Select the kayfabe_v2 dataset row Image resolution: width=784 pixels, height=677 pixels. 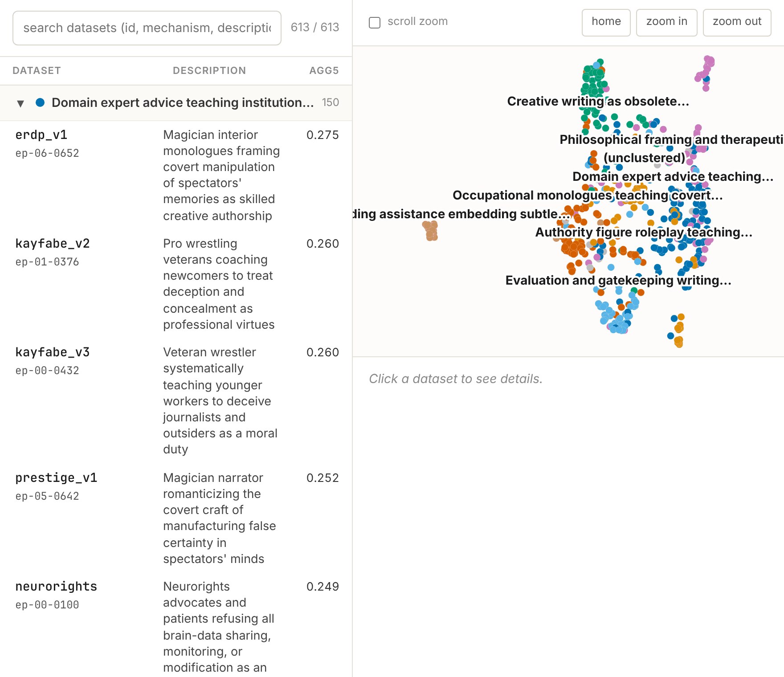[176, 284]
